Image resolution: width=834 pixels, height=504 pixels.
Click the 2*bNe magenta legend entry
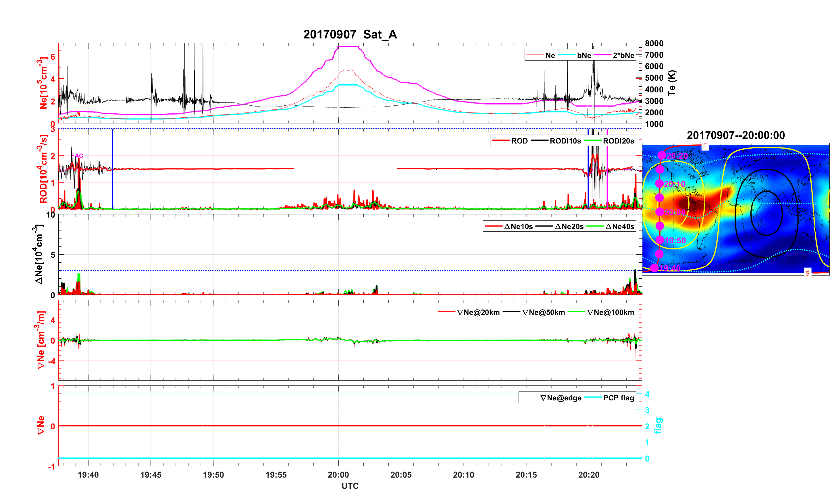pyautogui.click(x=623, y=55)
